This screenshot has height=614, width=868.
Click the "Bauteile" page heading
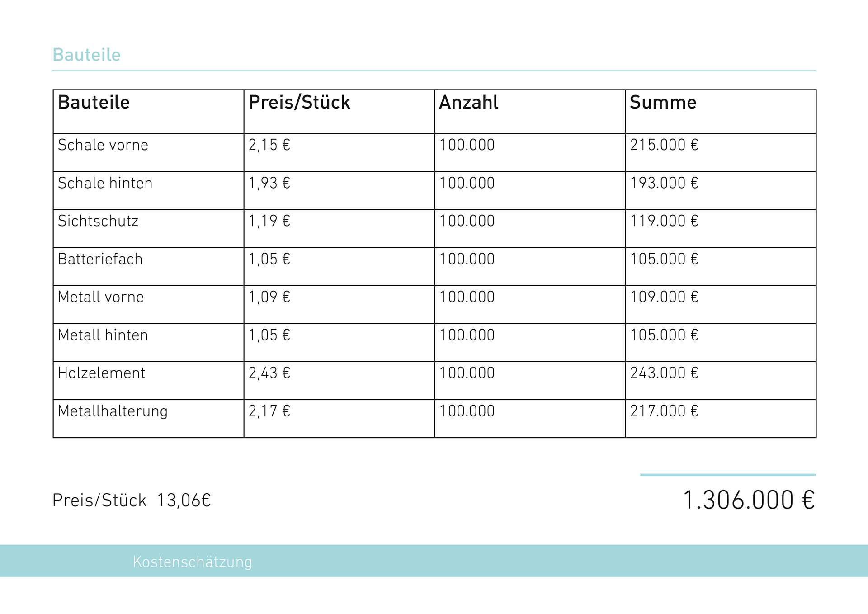coord(86,55)
